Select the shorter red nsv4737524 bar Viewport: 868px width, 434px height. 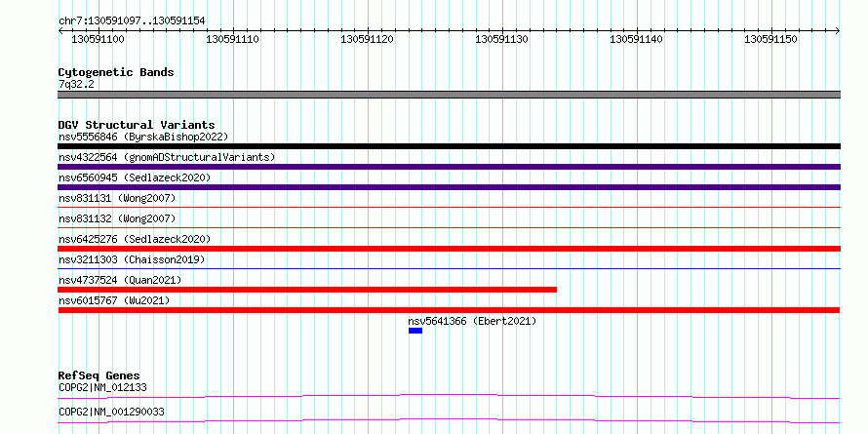pyautogui.click(x=307, y=290)
